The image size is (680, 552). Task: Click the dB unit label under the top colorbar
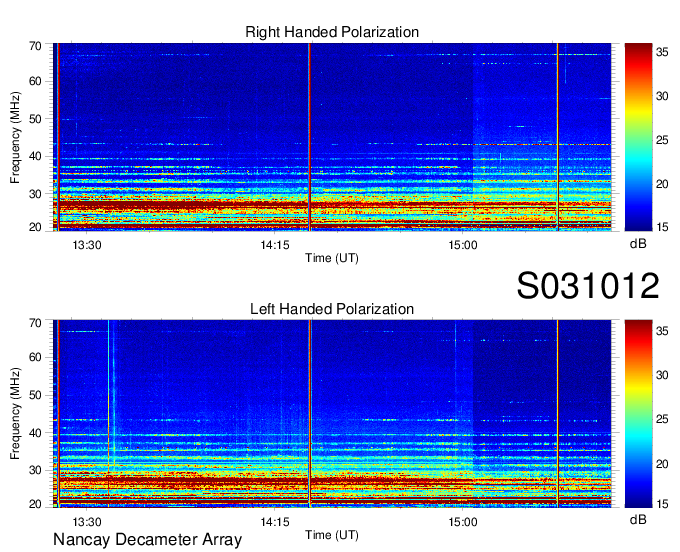pos(638,244)
